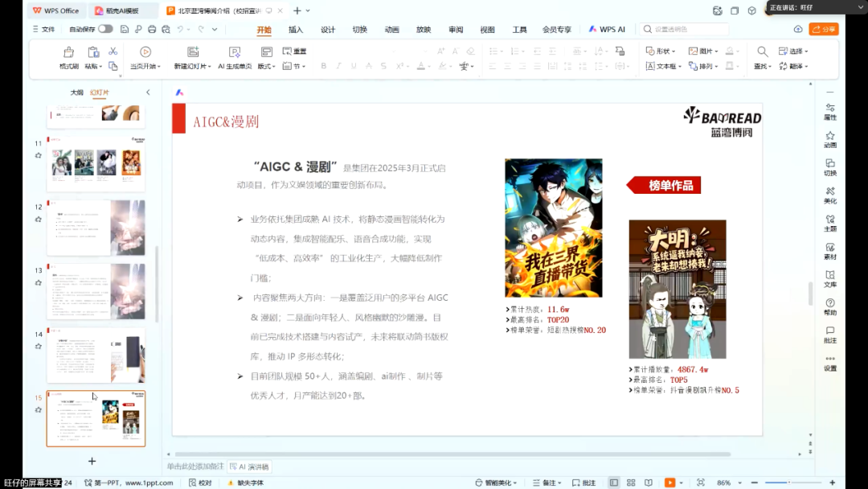Switch to the 大纲 outline tab
Image resolution: width=868 pixels, height=489 pixels.
coord(76,92)
